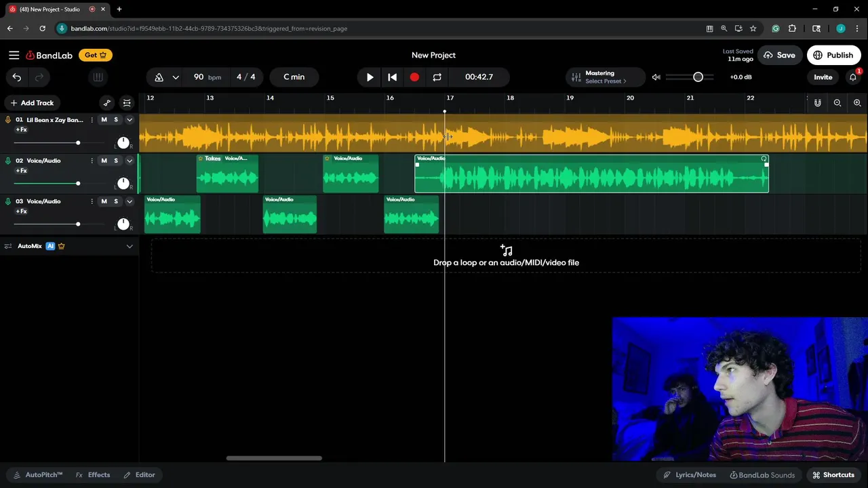Open track 03 three-dot menu
The width and height of the screenshot is (868, 488).
pyautogui.click(x=92, y=201)
